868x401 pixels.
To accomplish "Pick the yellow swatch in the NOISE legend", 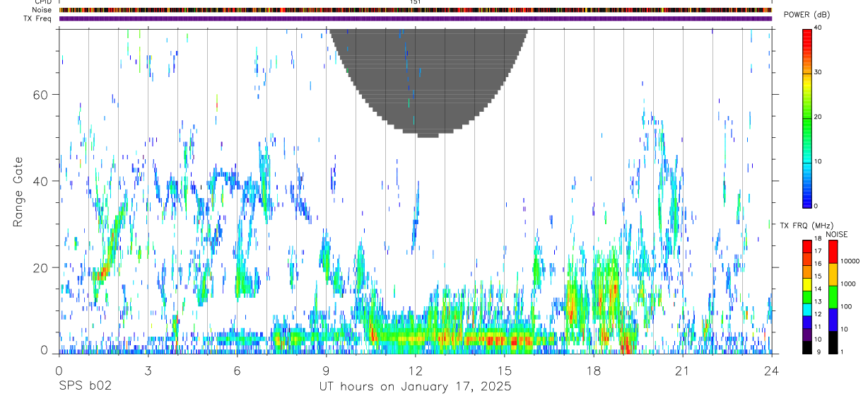I will coord(833,274).
